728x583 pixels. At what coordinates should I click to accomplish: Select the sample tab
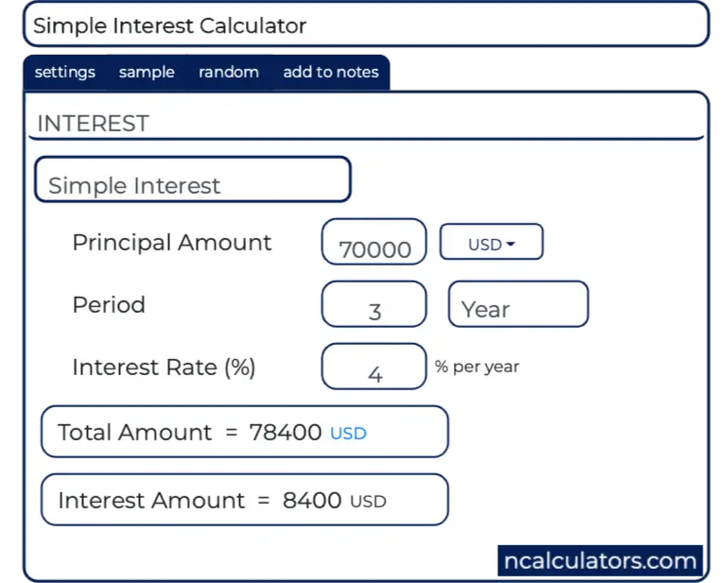pos(147,73)
